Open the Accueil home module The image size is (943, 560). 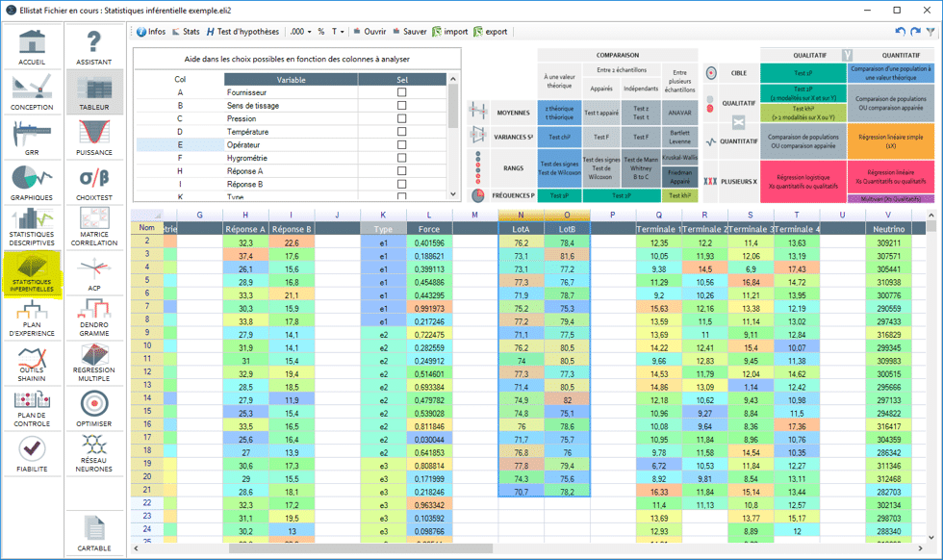[32, 47]
